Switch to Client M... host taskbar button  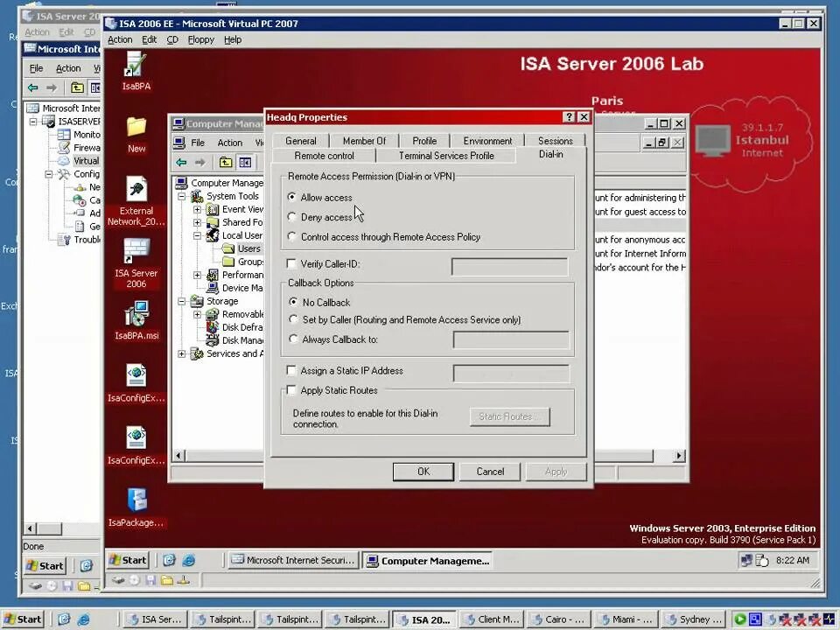point(493,619)
